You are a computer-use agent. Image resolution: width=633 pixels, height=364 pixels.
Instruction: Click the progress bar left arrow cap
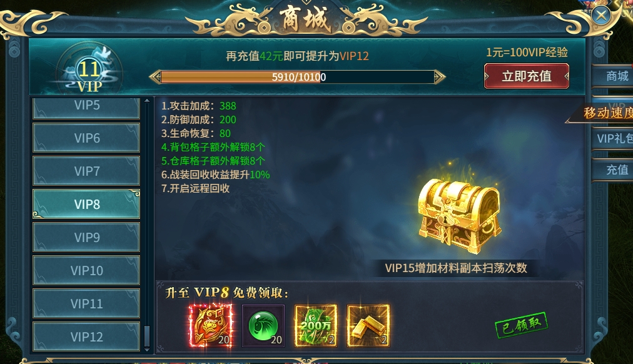point(155,77)
